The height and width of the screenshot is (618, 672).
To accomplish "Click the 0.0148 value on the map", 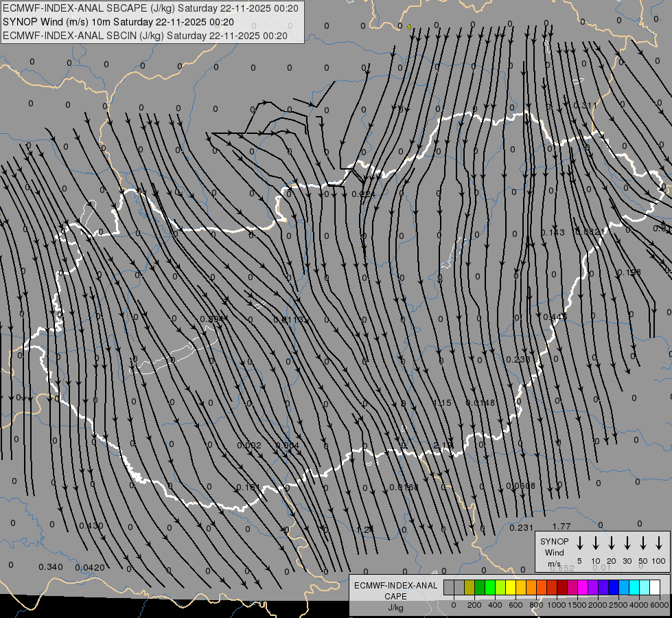I will (x=480, y=402).
